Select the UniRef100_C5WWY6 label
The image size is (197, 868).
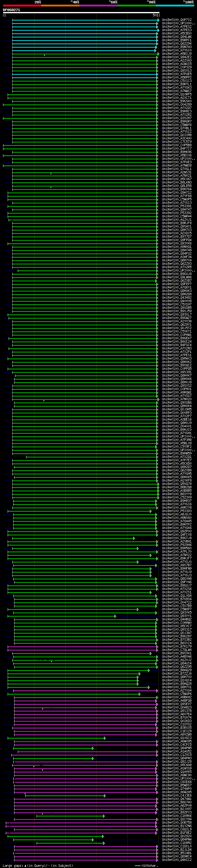[x=177, y=125]
